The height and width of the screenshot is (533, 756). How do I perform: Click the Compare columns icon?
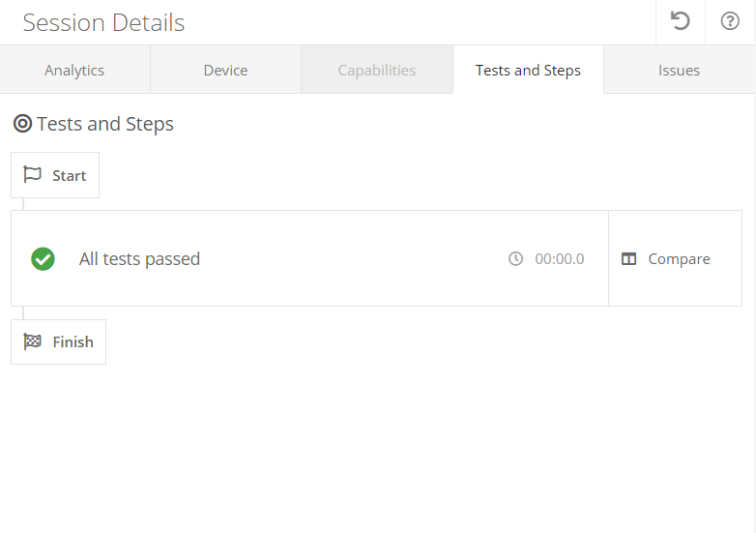(629, 259)
